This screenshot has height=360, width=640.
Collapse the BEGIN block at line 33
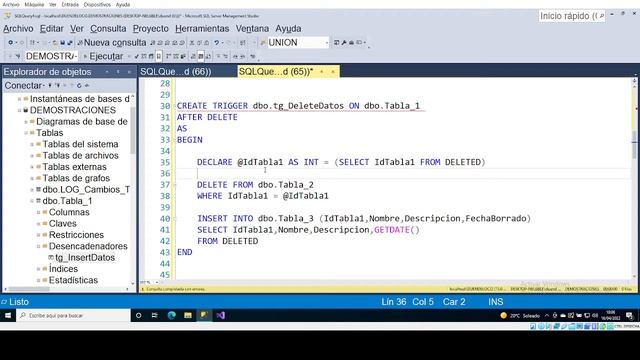pos(175,140)
